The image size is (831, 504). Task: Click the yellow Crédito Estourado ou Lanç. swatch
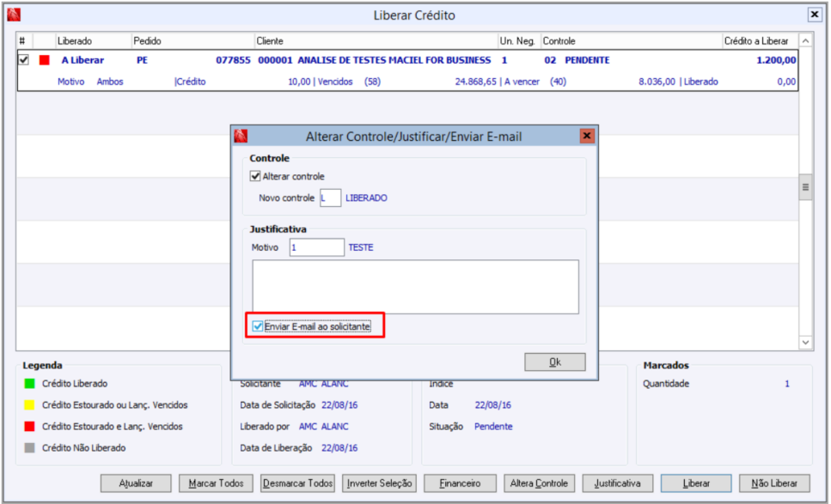pos(30,405)
